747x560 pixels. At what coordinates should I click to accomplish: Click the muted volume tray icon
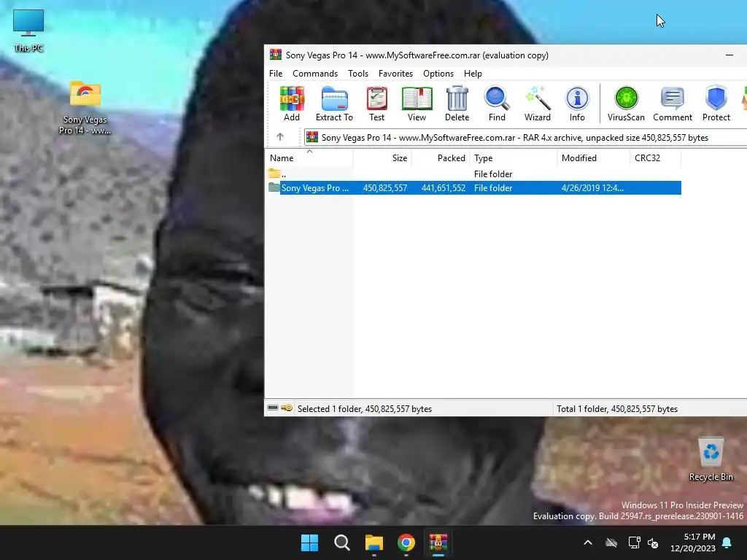(653, 542)
